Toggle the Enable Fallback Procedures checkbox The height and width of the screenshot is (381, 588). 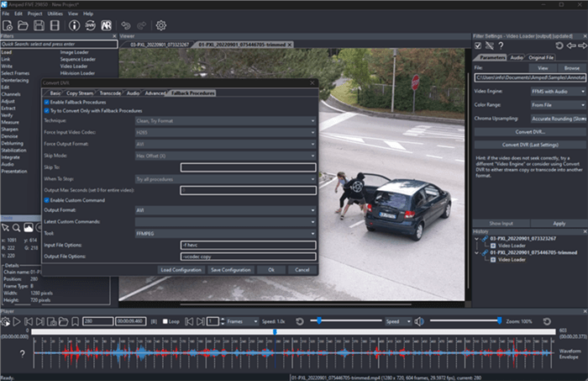tap(47, 101)
